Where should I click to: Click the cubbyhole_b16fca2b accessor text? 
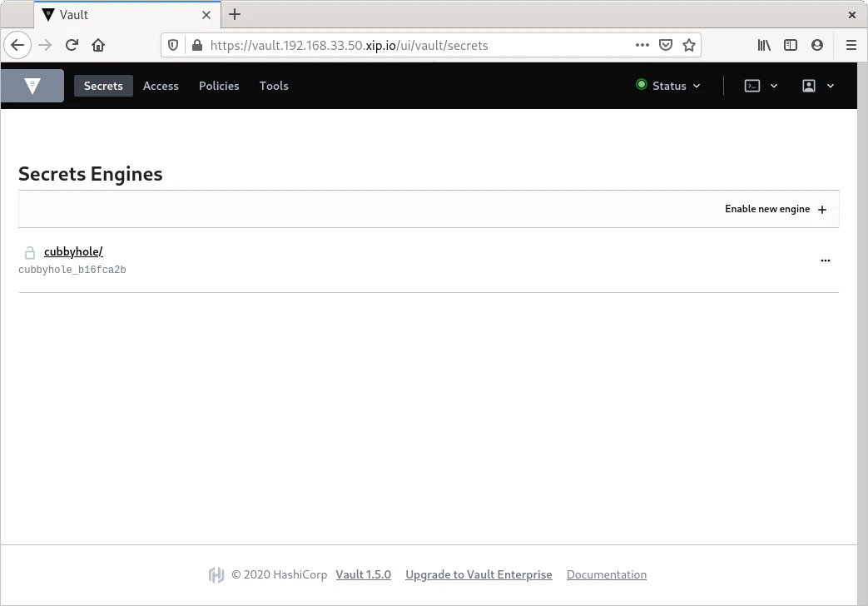pyautogui.click(x=72, y=270)
